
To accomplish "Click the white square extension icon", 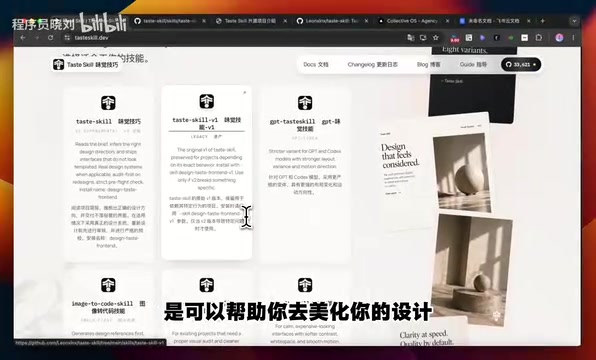I will coord(525,38).
